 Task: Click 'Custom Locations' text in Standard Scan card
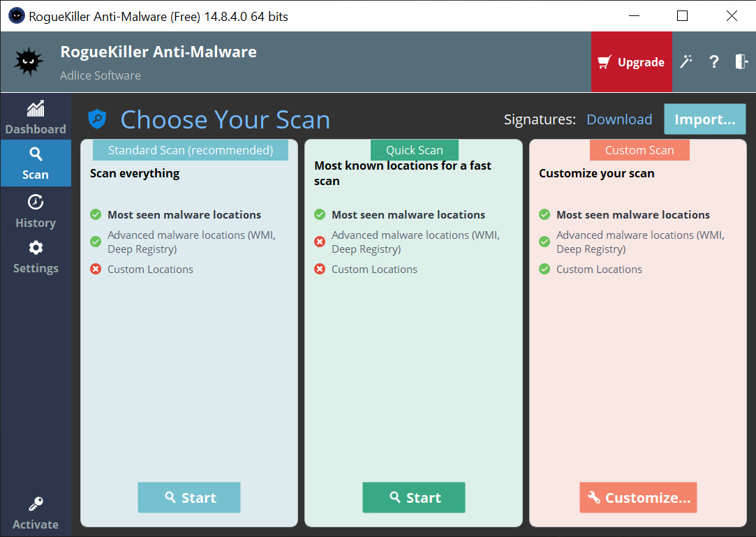coord(150,270)
